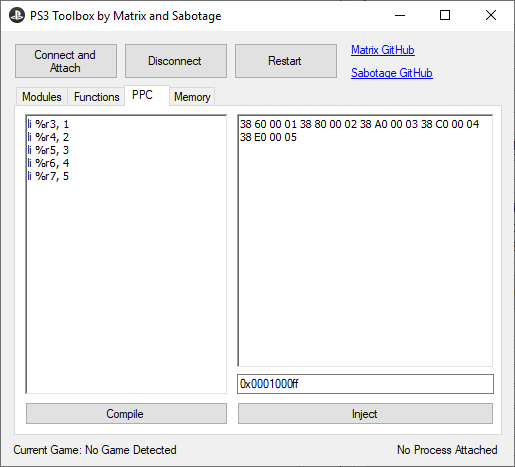Image resolution: width=515 pixels, height=467 pixels.
Task: Click the PlayStation logo in the title bar
Action: pos(17,16)
